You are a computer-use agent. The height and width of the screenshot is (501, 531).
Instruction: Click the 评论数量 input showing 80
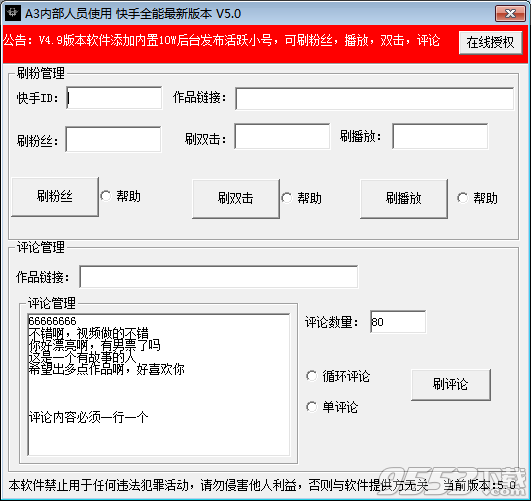click(x=398, y=321)
